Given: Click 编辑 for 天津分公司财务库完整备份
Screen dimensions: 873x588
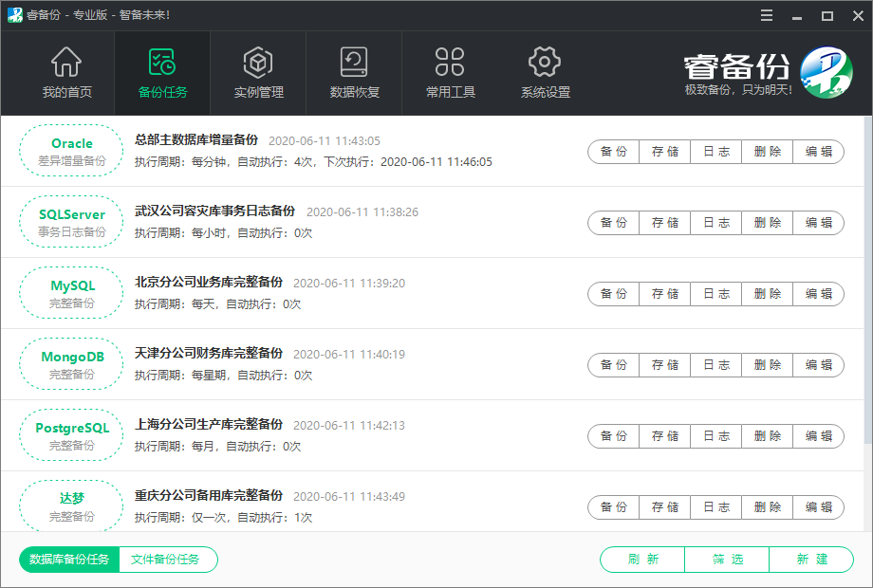Looking at the screenshot, I should (x=818, y=365).
